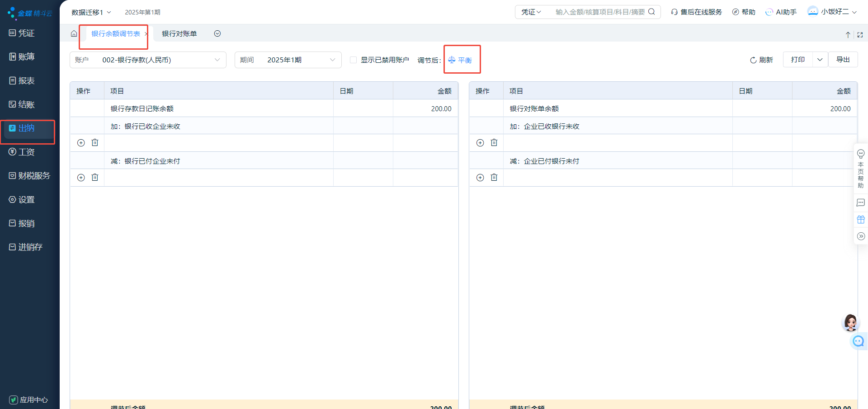The width and height of the screenshot is (868, 409).
Task: Open the 期间 period dropdown
Action: (332, 60)
